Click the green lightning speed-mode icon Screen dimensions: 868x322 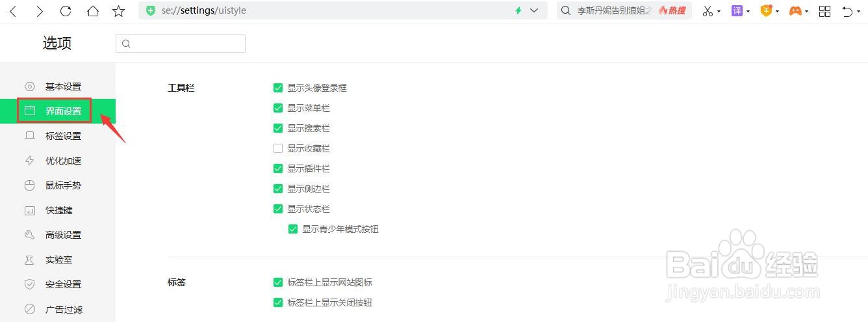[x=518, y=10]
